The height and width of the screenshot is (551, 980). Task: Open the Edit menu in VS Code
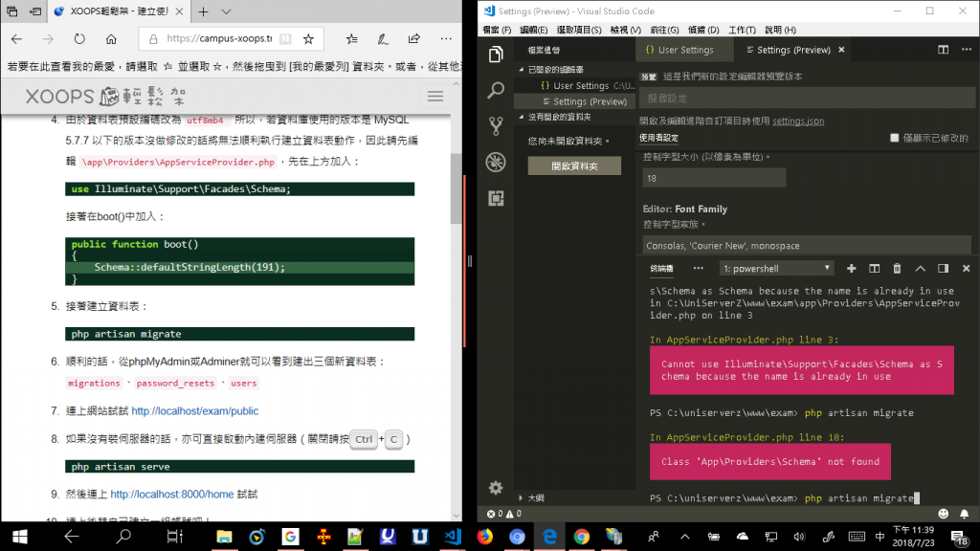(x=534, y=30)
